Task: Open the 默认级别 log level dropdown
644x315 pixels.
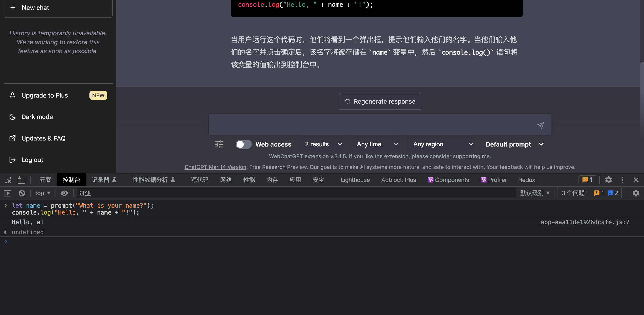Action: click(535, 193)
